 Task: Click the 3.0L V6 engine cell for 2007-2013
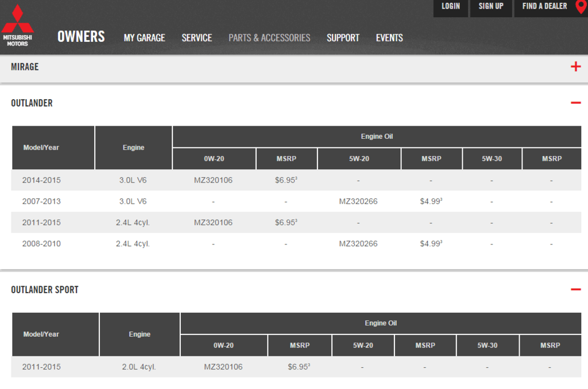point(133,201)
